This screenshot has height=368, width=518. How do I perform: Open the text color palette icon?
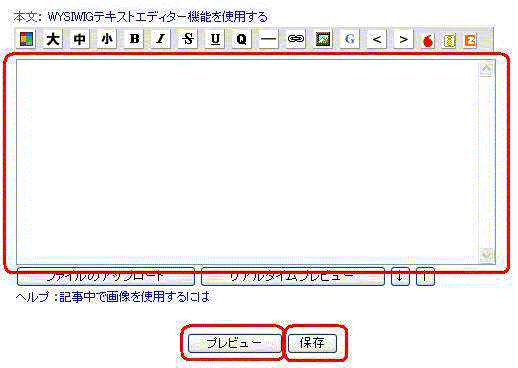[x=26, y=39]
